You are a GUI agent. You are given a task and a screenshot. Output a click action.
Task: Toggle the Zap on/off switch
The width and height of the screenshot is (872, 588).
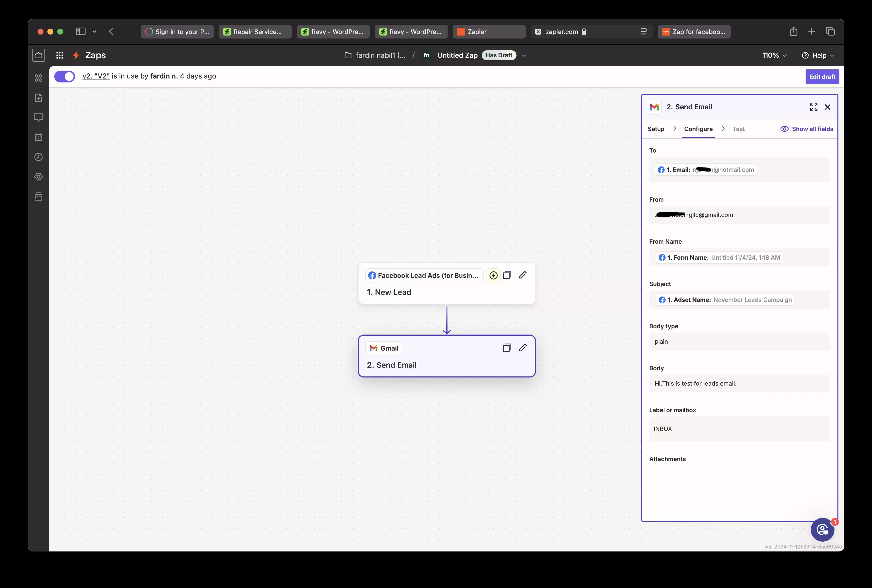click(x=64, y=77)
